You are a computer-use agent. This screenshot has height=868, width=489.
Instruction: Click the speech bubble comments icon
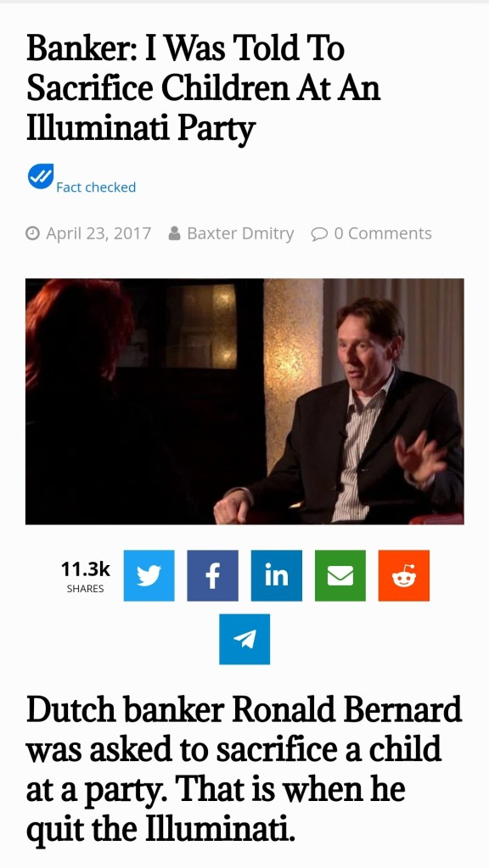[x=319, y=234]
